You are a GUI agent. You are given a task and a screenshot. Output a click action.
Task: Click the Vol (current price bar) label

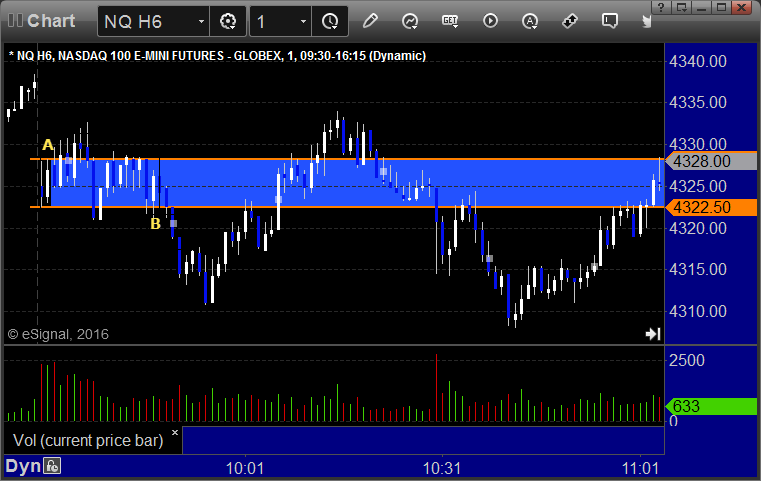[x=88, y=440]
